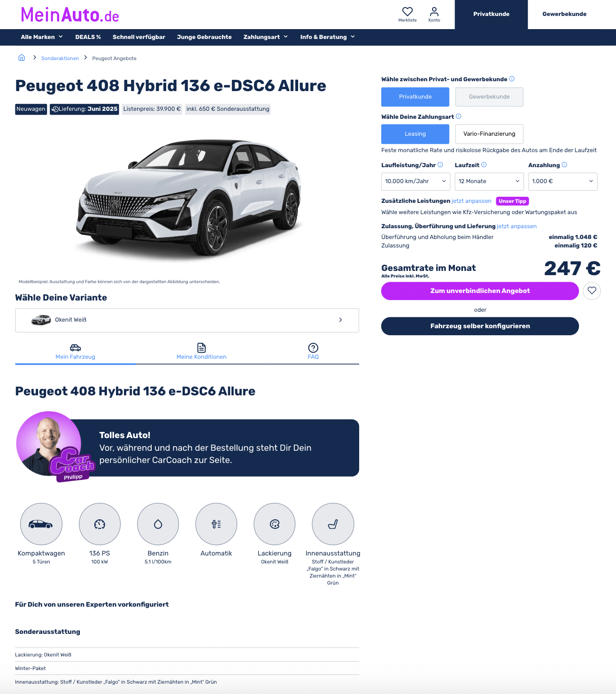Add car to wishlist via heart button
The width and height of the screenshot is (616, 694).
click(x=592, y=291)
